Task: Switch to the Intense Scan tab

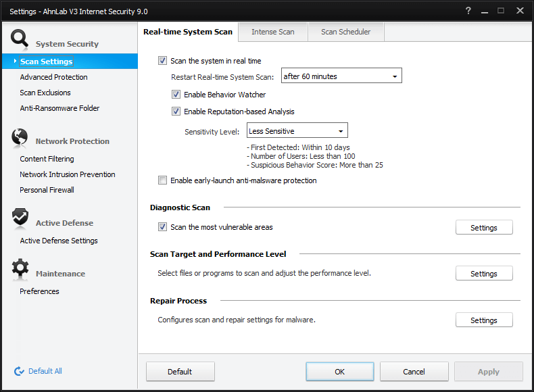Action: tap(272, 32)
